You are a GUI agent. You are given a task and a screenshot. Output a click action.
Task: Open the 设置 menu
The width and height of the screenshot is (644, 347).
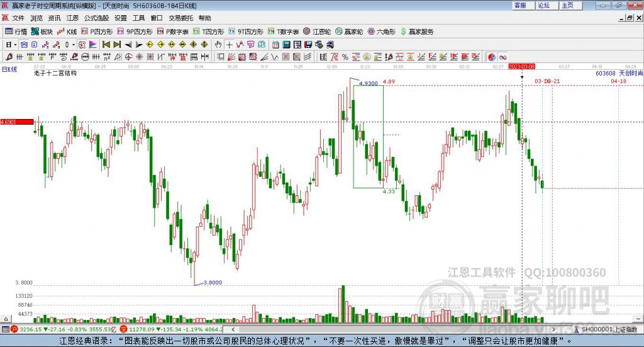tap(121, 18)
